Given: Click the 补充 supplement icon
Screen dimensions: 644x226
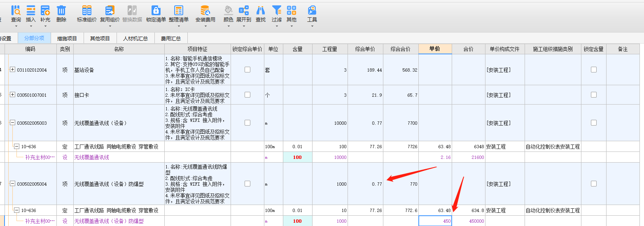Looking at the screenshot, I should pos(45,10).
